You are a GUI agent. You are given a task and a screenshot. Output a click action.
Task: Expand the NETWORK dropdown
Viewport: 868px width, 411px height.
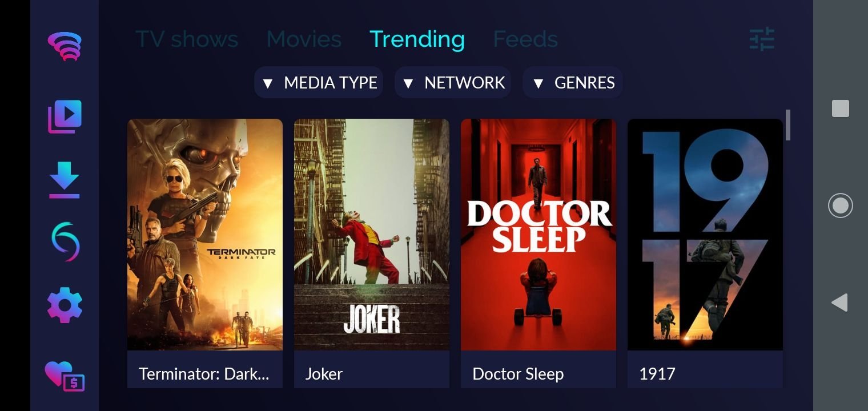(453, 83)
